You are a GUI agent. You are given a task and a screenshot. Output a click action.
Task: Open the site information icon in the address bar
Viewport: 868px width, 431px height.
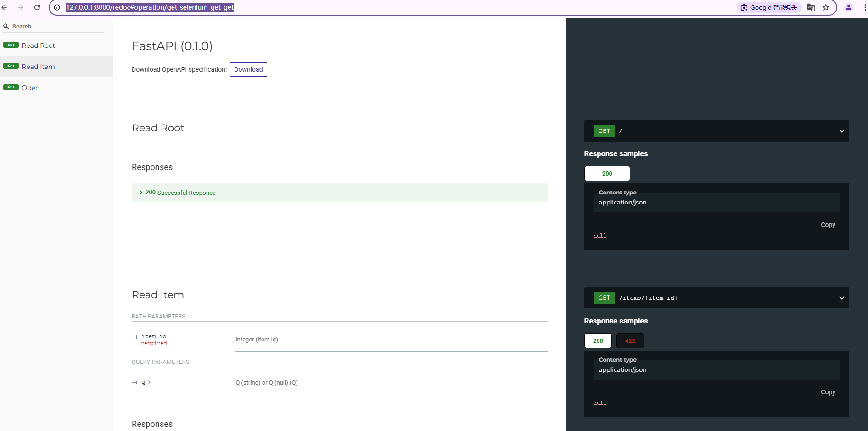pos(57,7)
